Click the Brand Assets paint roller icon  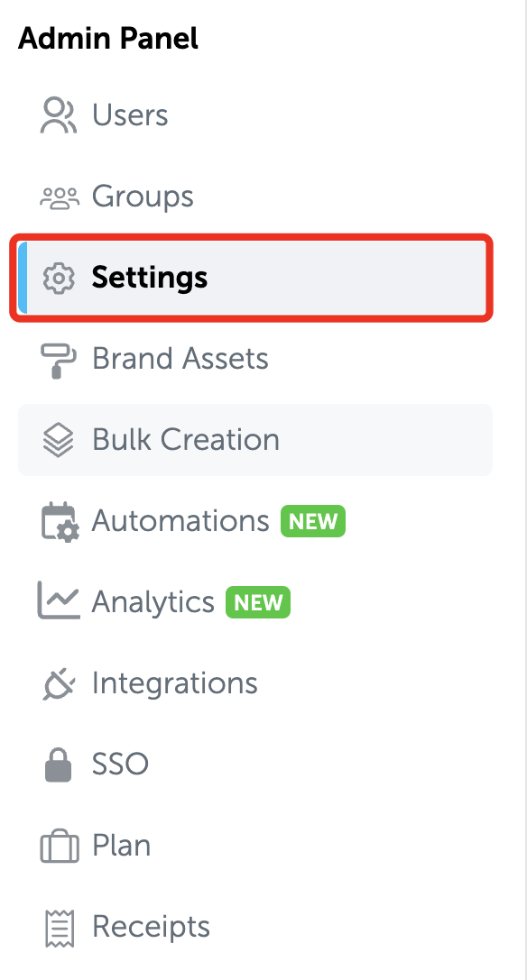[x=59, y=360]
